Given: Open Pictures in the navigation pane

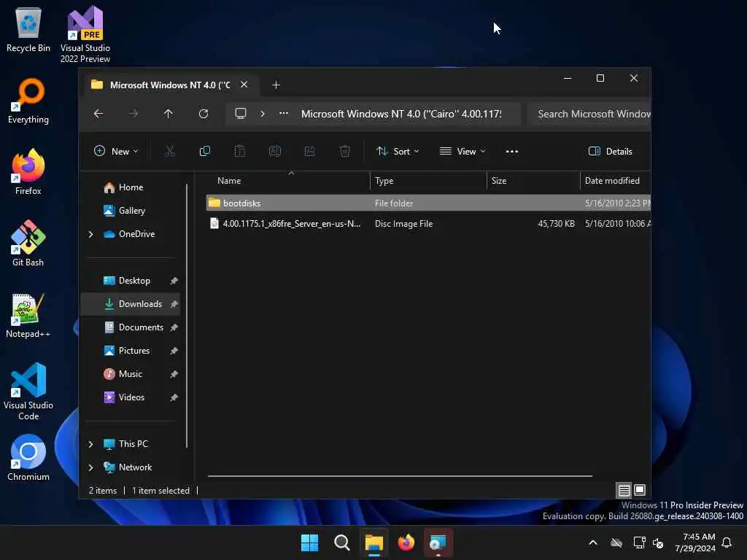Looking at the screenshot, I should tap(131, 351).
